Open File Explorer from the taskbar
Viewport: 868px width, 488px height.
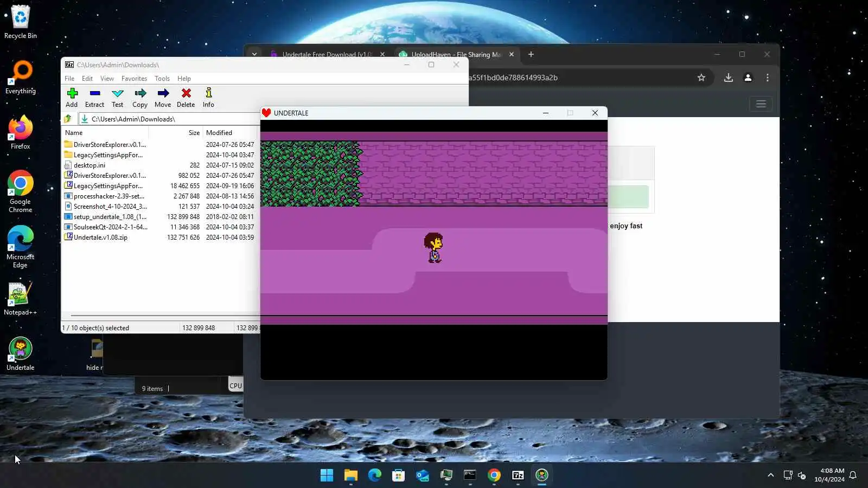[350, 476]
